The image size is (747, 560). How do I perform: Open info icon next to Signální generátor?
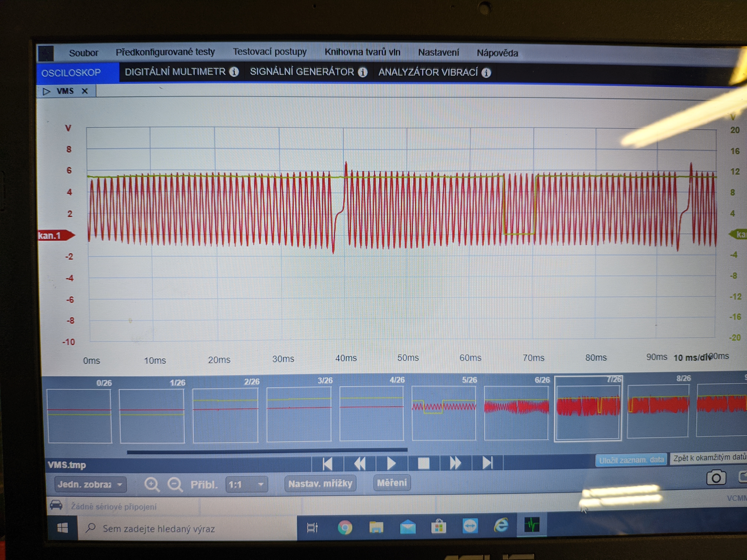point(363,72)
